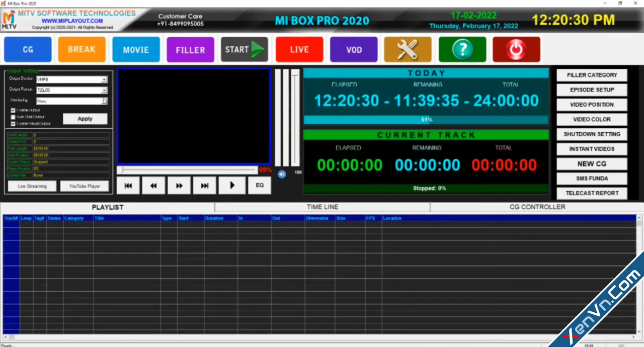Click the Start column header
Image resolution: width=644 pixels, height=347 pixels.
pos(191,218)
